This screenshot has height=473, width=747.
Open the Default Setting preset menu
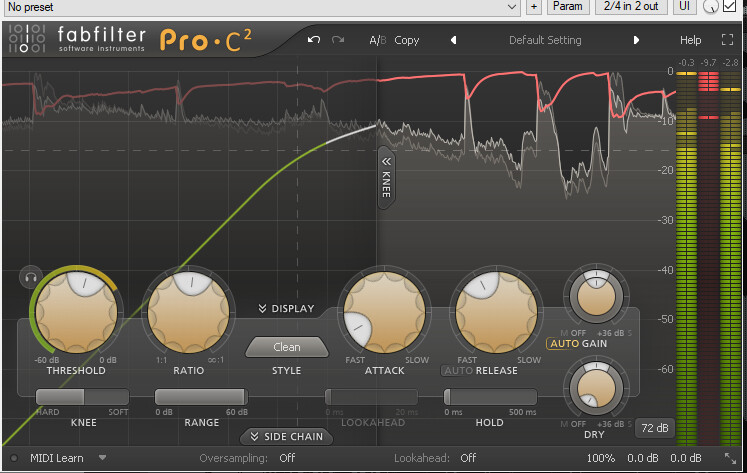click(x=545, y=40)
